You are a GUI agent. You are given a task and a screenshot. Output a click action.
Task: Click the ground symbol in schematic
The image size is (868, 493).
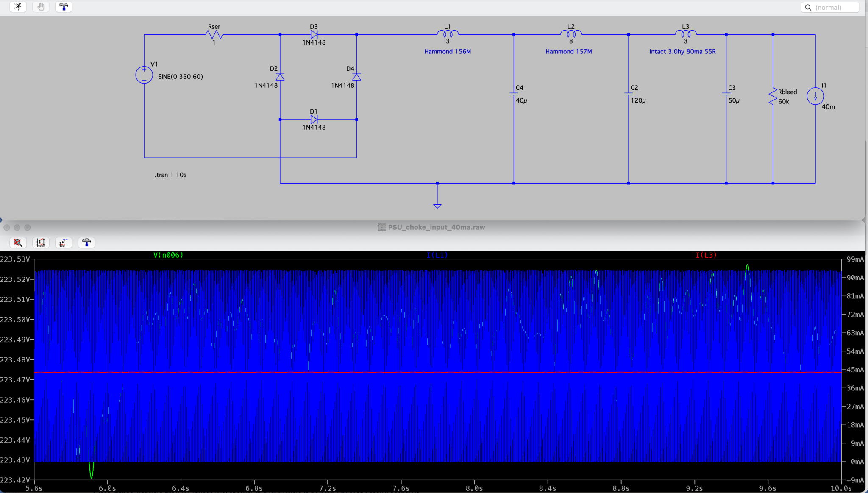point(437,206)
